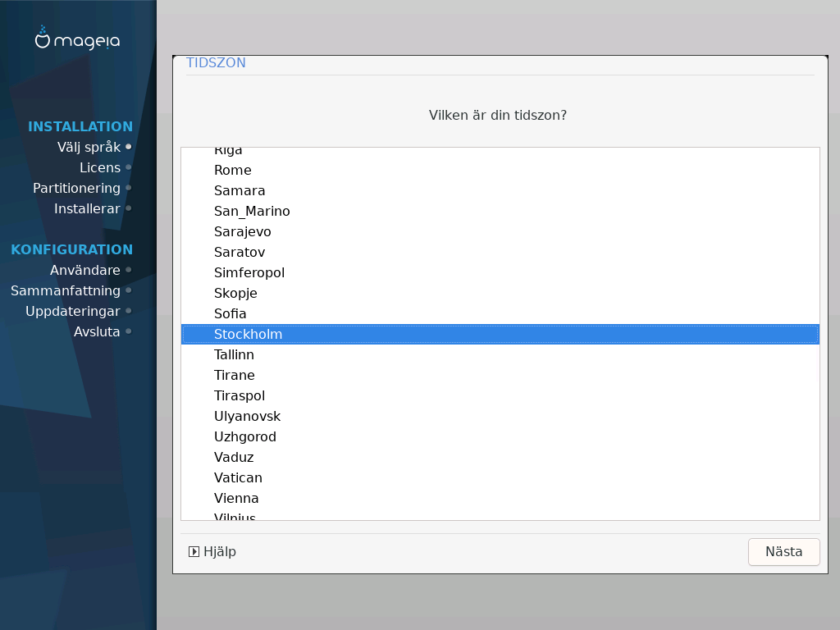This screenshot has height=630, width=840.
Task: Choose Saratov from the list
Action: (240, 252)
